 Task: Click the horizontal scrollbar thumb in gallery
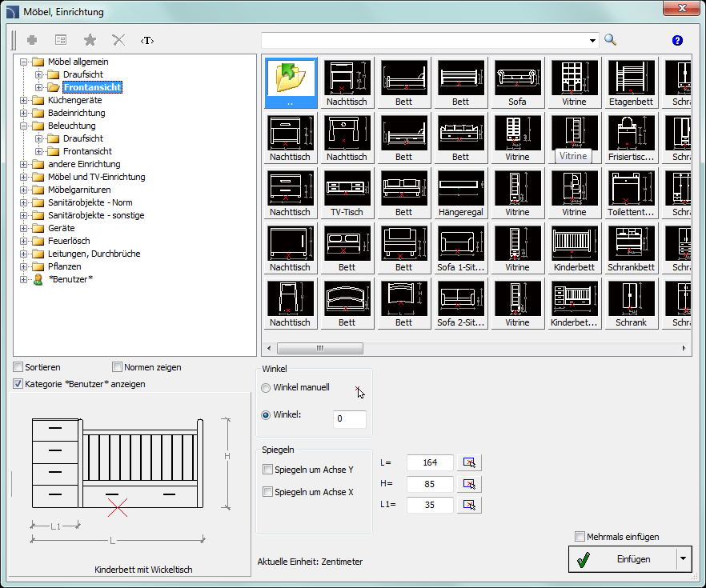(319, 349)
